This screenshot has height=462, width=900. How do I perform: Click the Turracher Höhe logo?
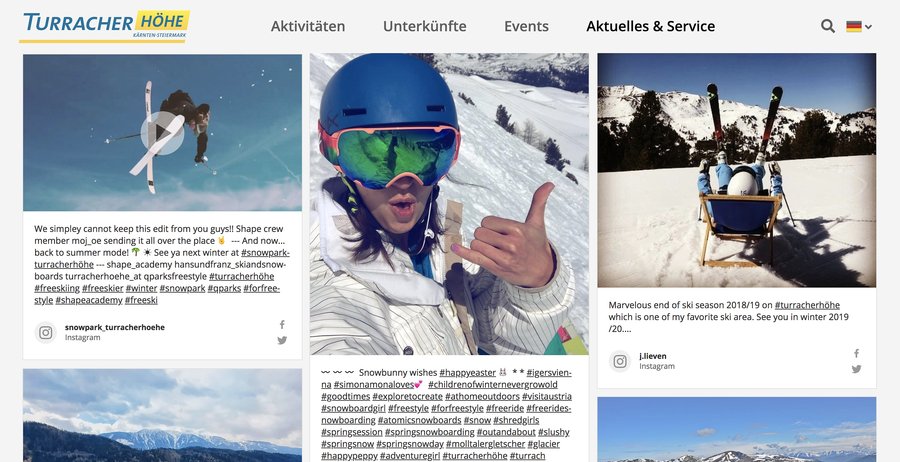click(104, 26)
